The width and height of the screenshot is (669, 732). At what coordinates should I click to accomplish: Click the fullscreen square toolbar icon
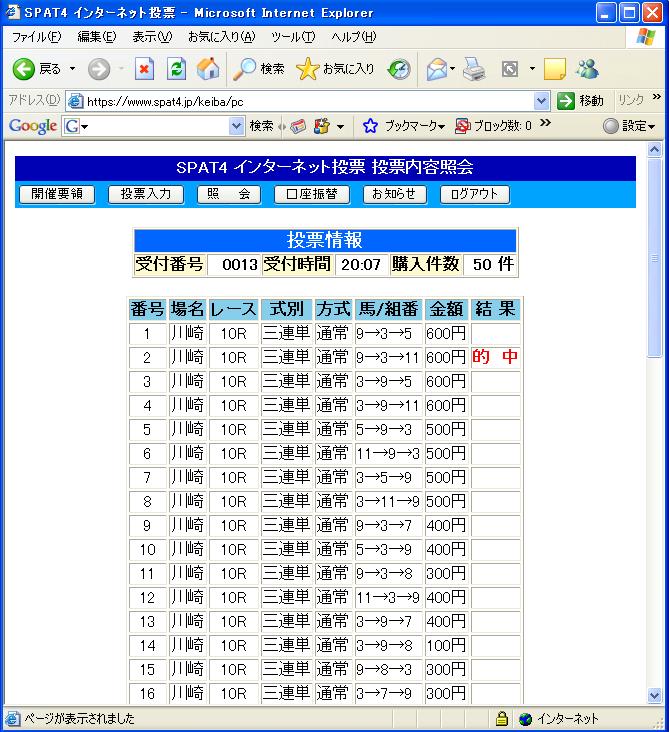510,69
